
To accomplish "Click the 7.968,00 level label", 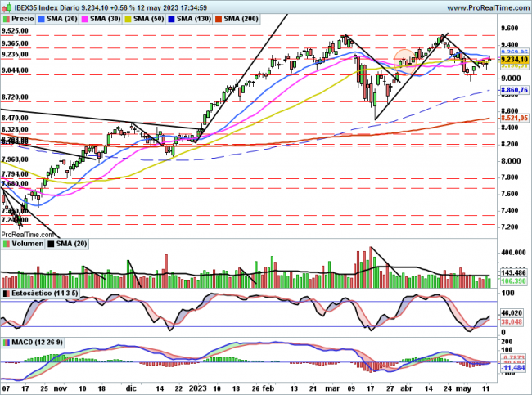I will coord(15,159).
